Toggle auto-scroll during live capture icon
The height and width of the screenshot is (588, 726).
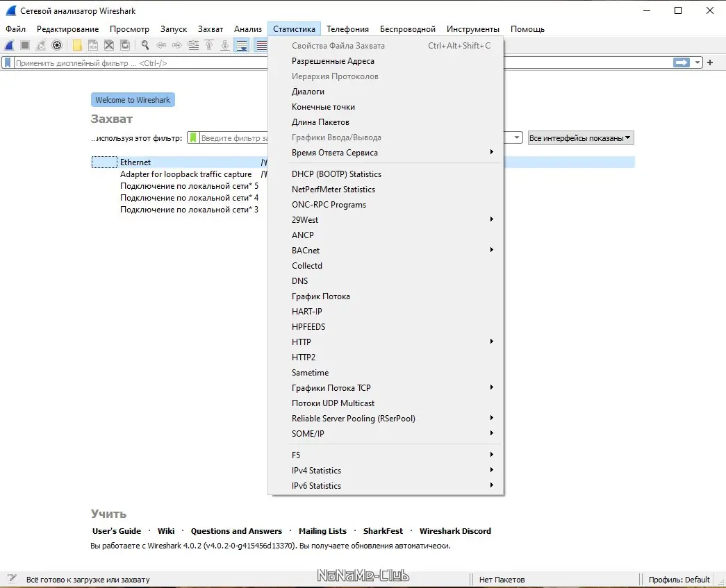241,45
